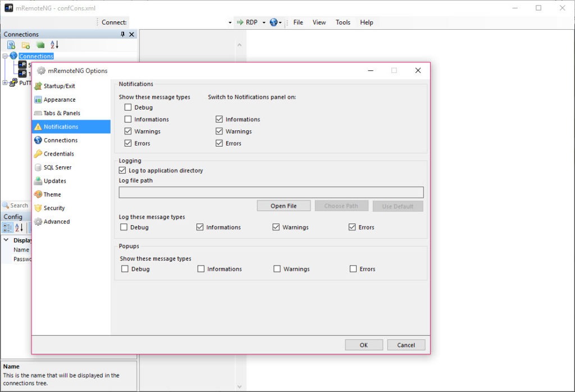Click the new connection icon in Connections panel

point(11,45)
